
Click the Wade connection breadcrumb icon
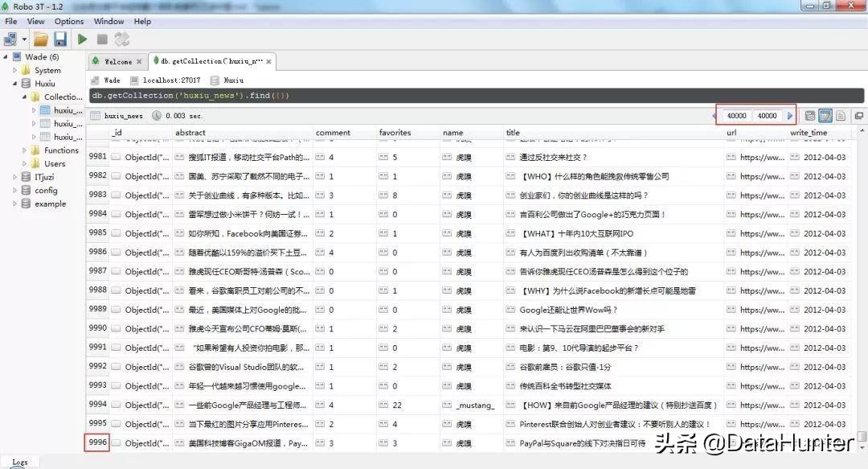coord(95,80)
